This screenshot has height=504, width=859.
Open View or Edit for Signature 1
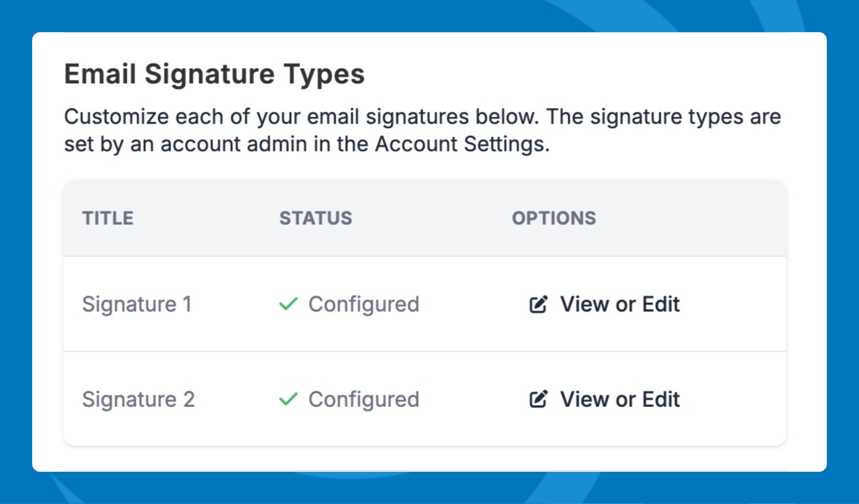click(x=619, y=304)
